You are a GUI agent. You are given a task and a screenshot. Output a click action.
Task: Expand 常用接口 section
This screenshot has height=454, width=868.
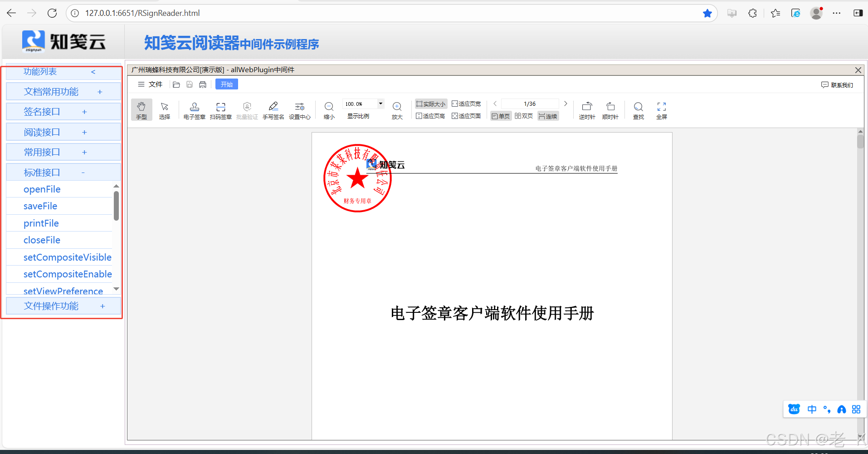63,152
